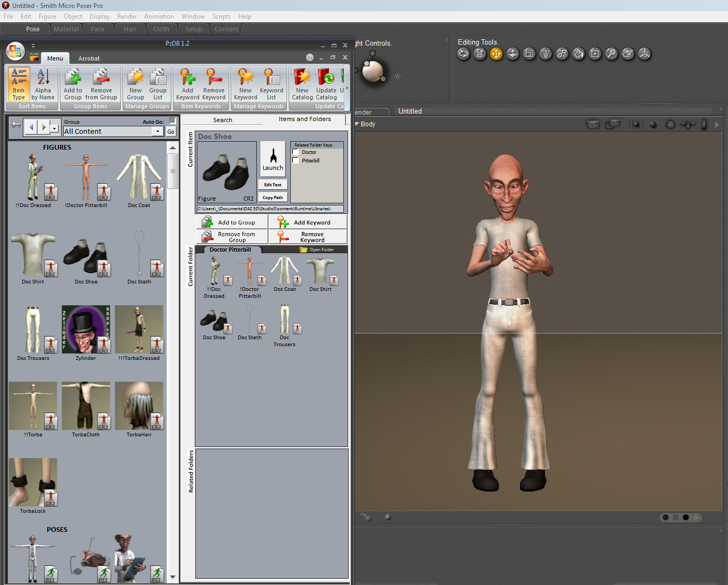Click the New Group ribbon icon

point(135,84)
